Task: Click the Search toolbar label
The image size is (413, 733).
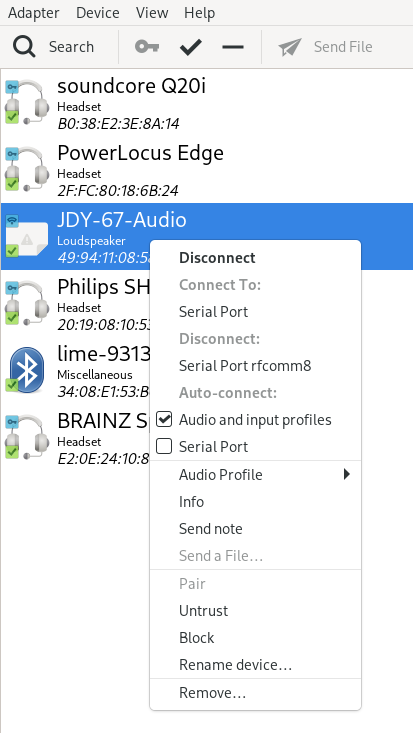Action: click(x=71, y=47)
